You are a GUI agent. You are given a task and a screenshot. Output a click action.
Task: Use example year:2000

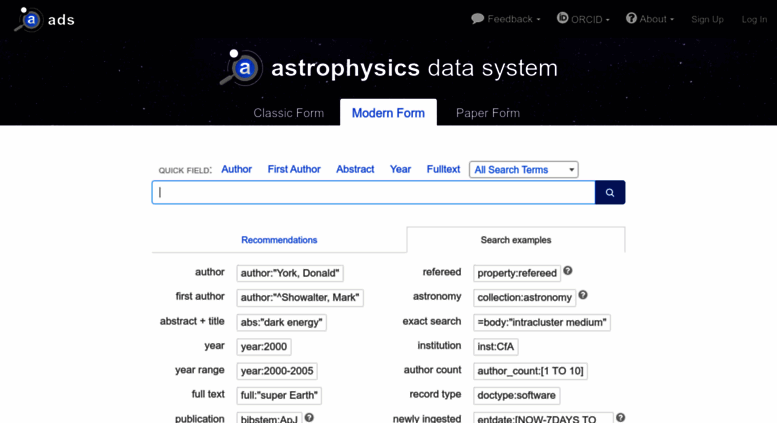(x=264, y=347)
